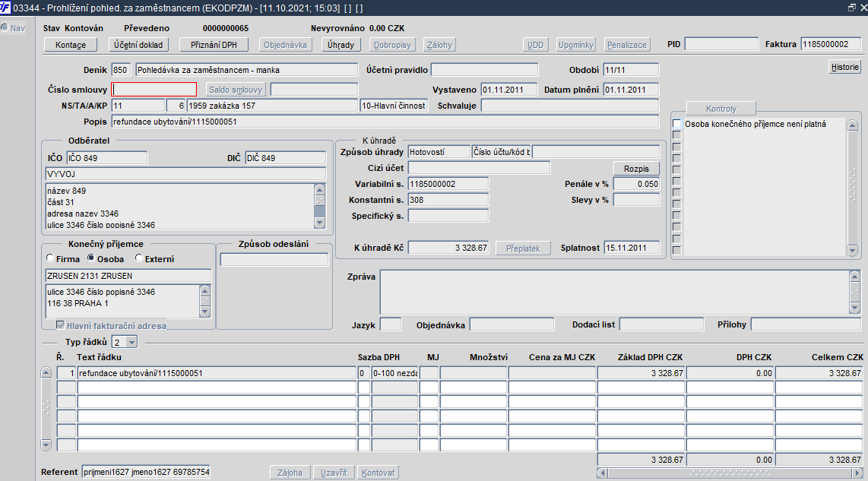This screenshot has width=868, height=481.
Task: Click up arrow of Zpráva field scrollbar
Action: 855,276
